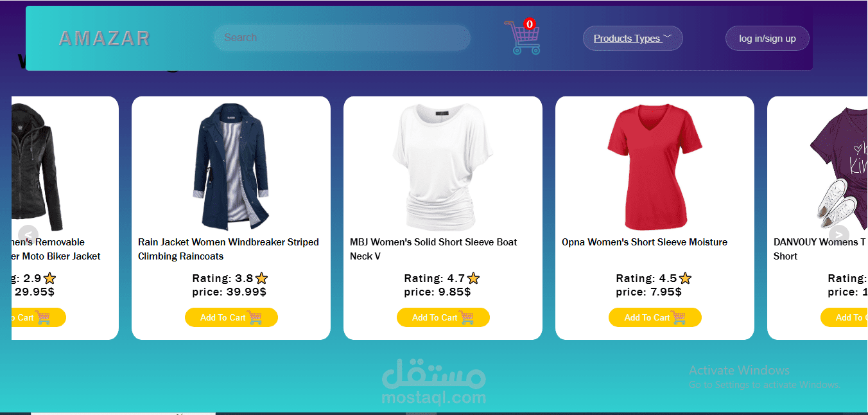Expand the Products Types dropdown
868x415 pixels.
pos(632,39)
